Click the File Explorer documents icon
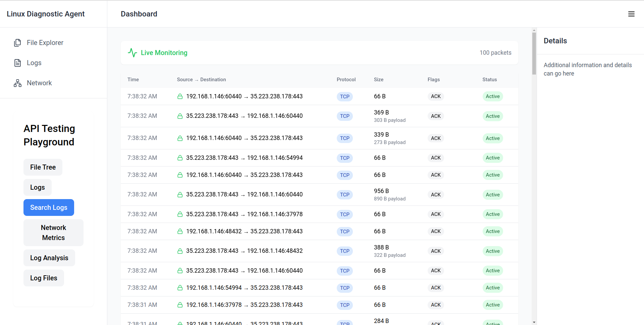Image resolution: width=644 pixels, height=325 pixels. [x=17, y=43]
